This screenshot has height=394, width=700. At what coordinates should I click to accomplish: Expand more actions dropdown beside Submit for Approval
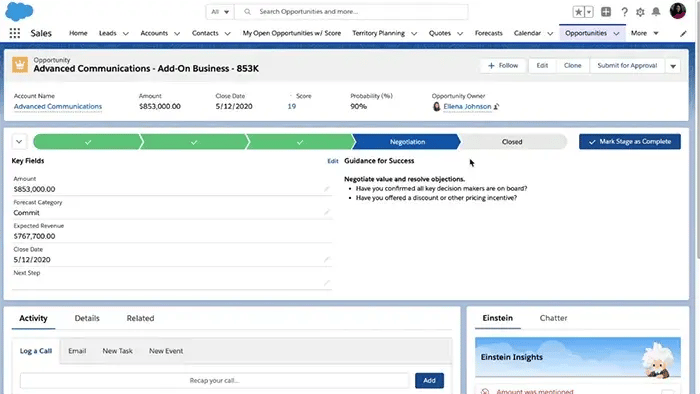point(673,66)
